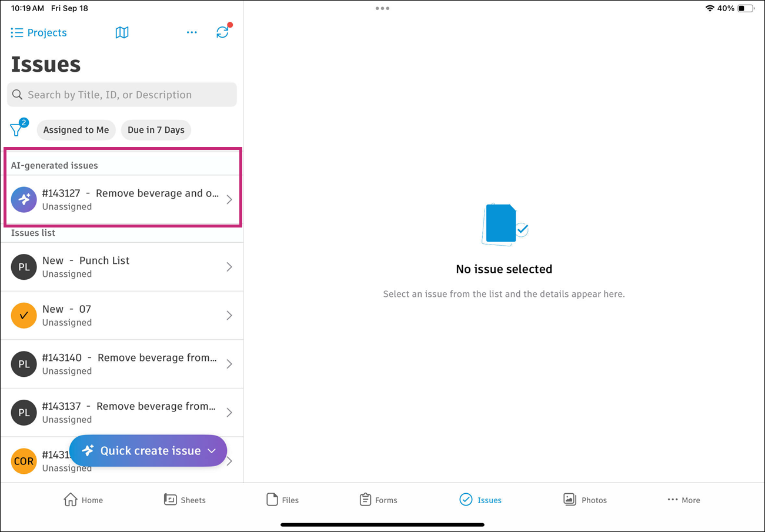Open the New - 07 issue
The width and height of the screenshot is (765, 532).
122,316
